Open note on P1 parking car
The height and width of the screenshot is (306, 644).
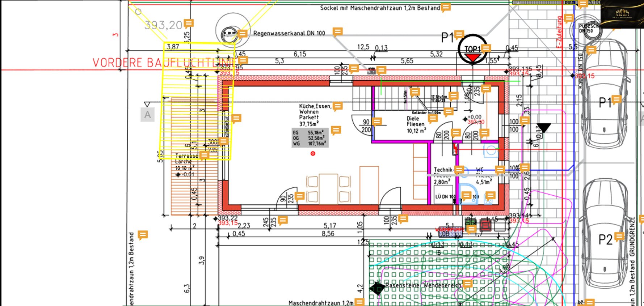pyautogui.click(x=616, y=99)
